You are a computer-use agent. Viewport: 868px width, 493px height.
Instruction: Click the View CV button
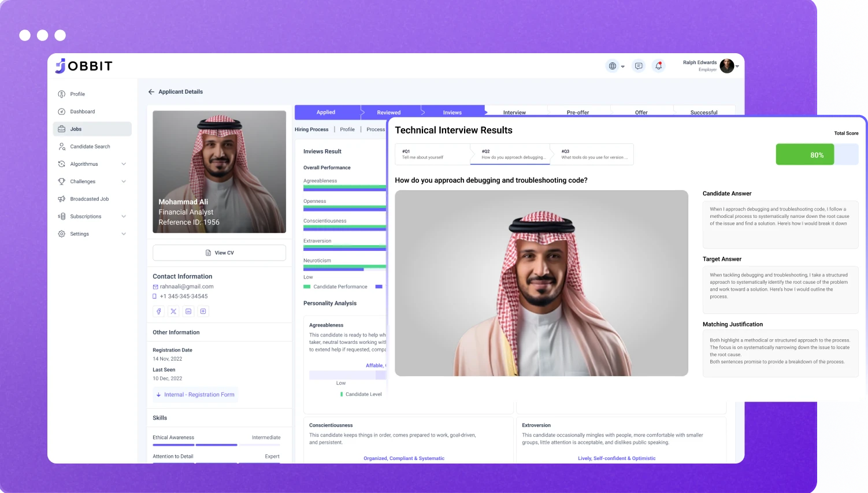tap(220, 253)
